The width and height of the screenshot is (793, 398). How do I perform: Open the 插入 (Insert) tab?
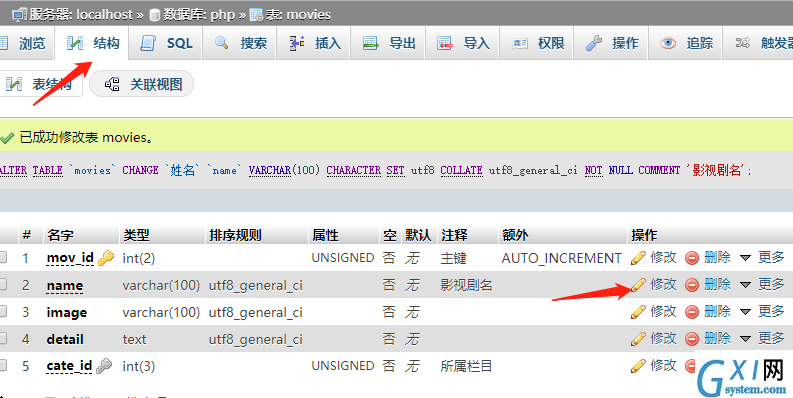coord(314,43)
